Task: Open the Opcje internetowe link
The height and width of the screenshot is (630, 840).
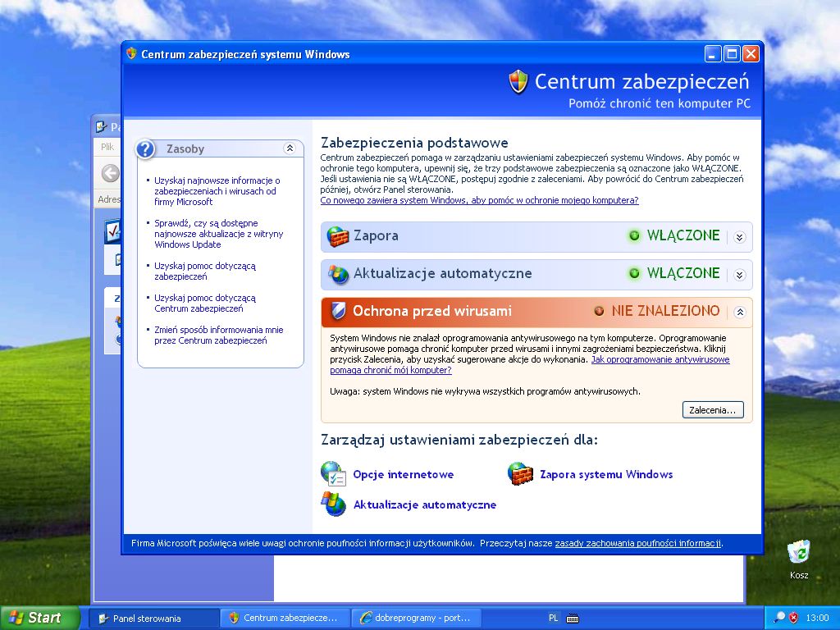Action: click(404, 475)
